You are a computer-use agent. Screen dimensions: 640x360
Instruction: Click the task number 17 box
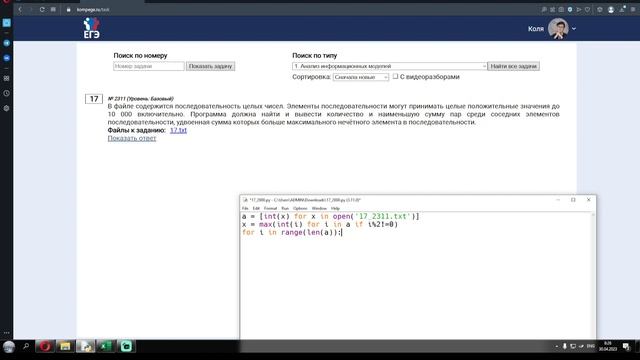coord(94,99)
